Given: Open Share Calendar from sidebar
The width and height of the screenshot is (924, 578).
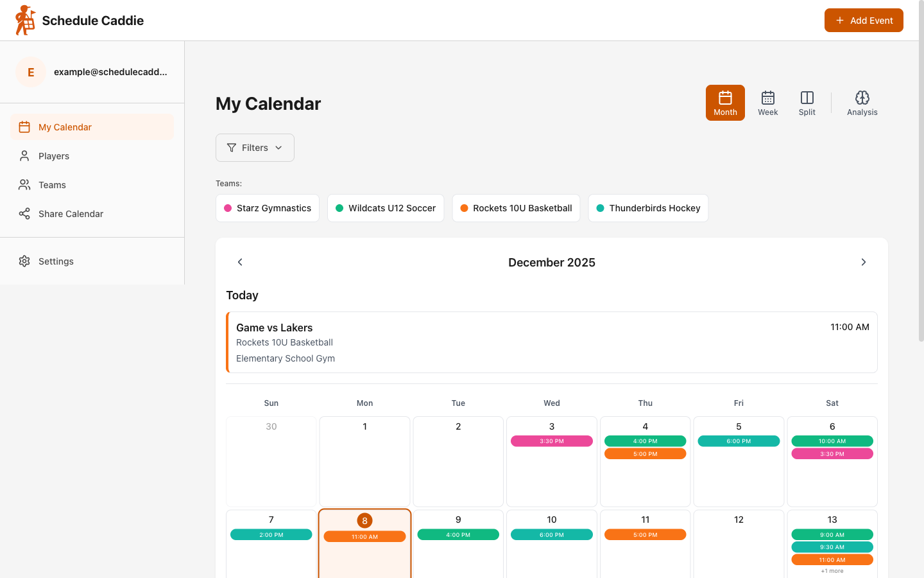Looking at the screenshot, I should [x=71, y=214].
